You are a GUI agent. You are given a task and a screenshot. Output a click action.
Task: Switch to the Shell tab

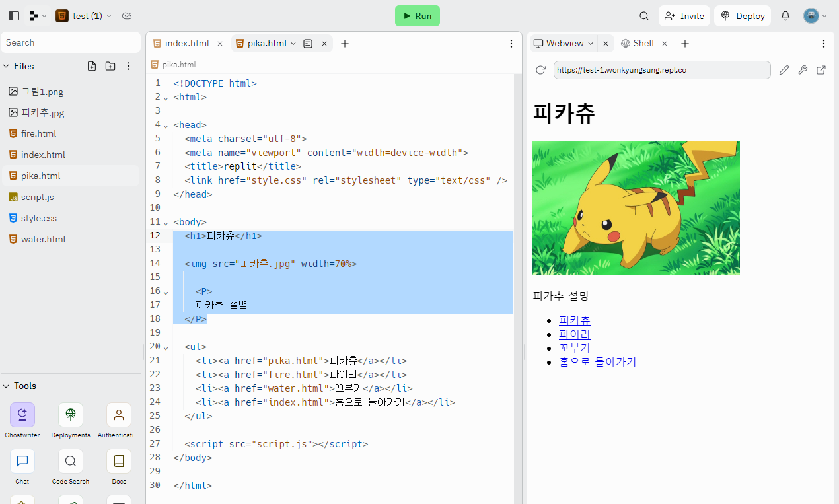coord(637,44)
